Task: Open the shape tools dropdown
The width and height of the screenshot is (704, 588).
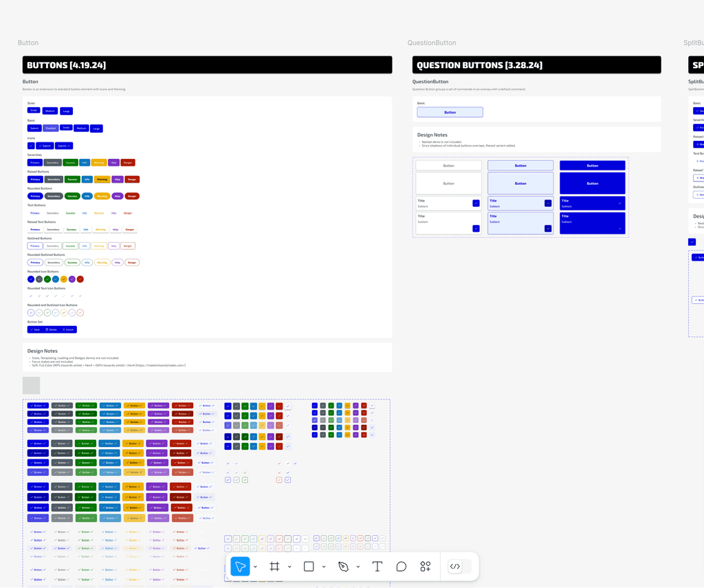Action: pyautogui.click(x=324, y=567)
